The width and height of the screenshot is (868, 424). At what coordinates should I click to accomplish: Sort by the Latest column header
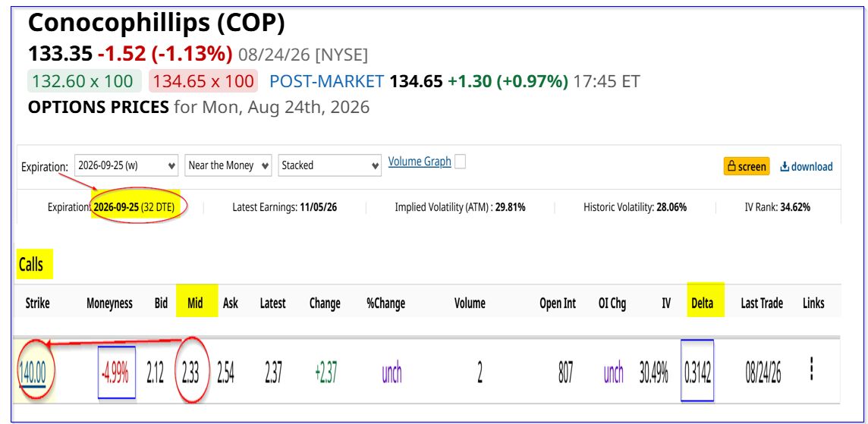pos(273,303)
